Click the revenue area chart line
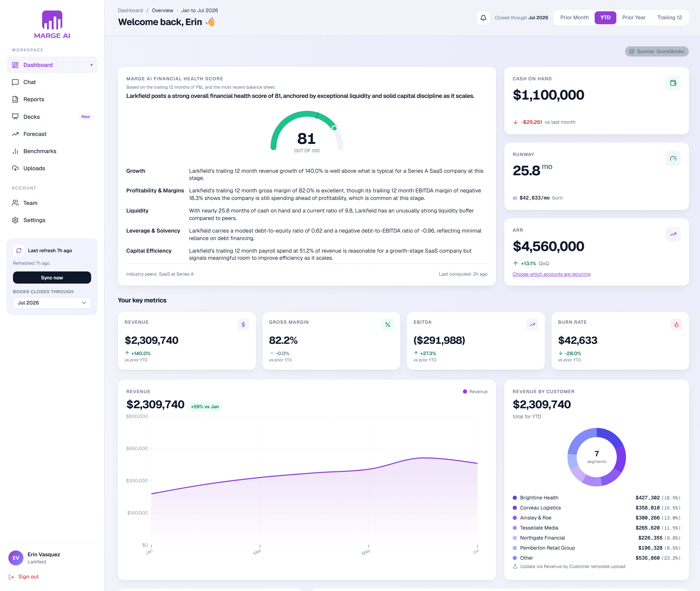This screenshot has width=700, height=591. tap(314, 472)
